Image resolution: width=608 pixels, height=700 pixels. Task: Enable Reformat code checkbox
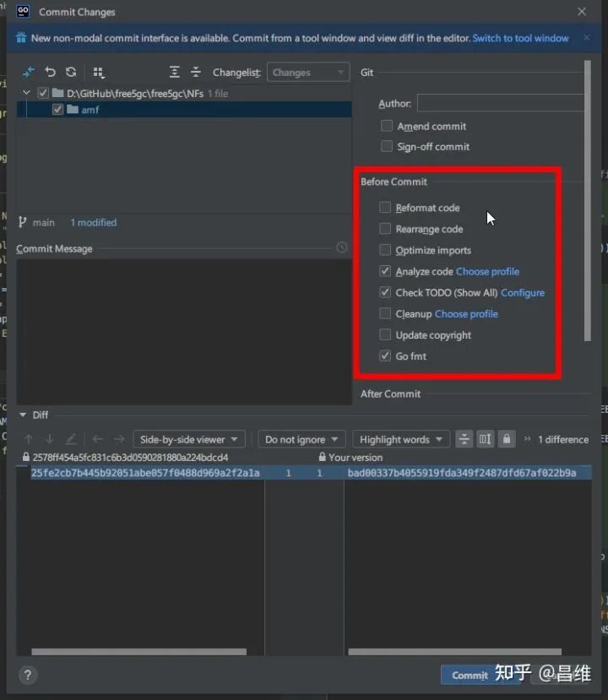tap(385, 208)
